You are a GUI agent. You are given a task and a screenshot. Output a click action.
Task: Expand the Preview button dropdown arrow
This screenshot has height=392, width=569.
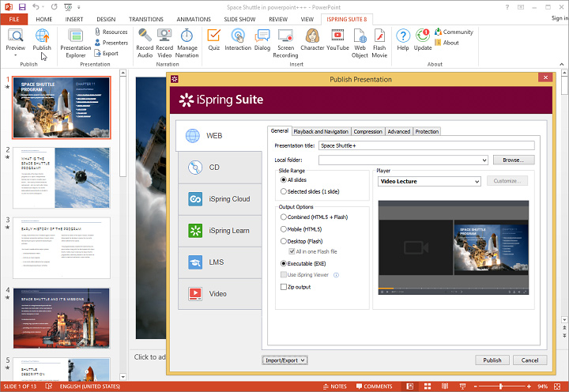(16, 55)
